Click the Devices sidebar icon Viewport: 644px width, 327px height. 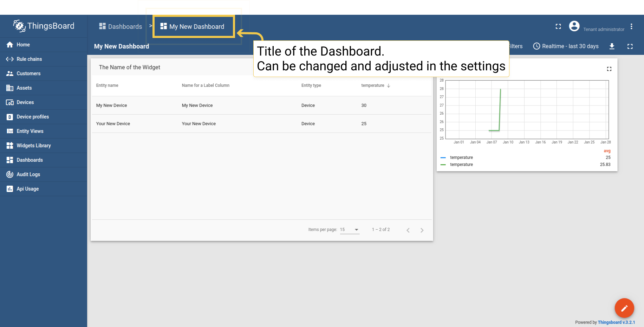click(10, 102)
